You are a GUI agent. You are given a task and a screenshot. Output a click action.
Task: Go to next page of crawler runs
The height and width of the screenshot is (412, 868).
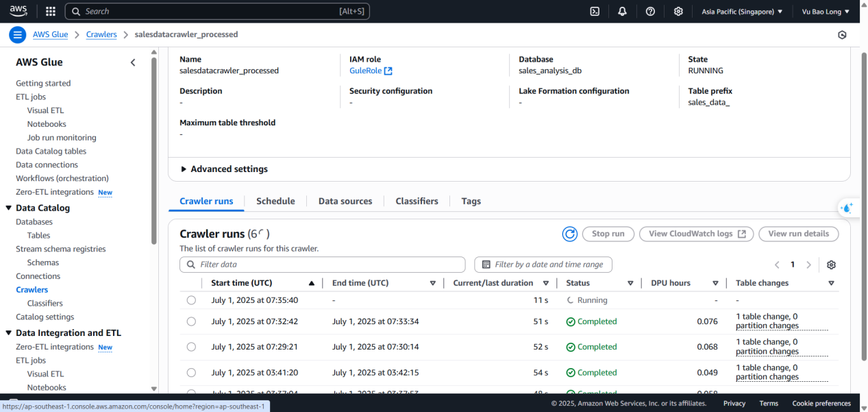[x=808, y=265]
